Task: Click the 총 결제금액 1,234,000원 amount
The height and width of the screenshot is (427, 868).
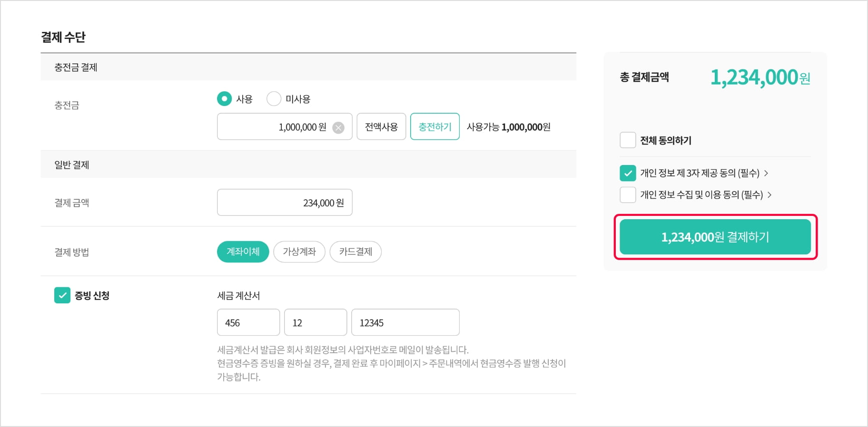Action: [x=760, y=78]
